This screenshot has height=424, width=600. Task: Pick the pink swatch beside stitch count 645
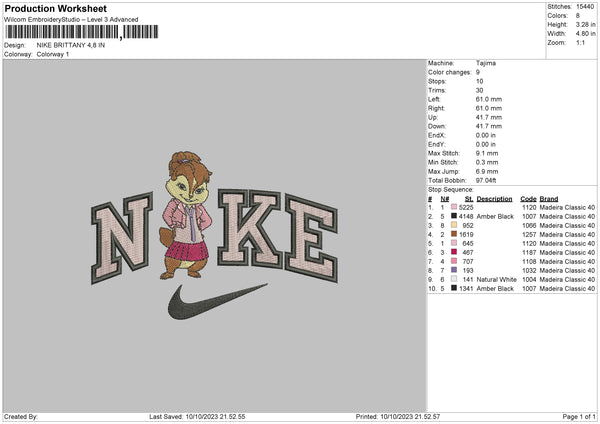point(454,243)
